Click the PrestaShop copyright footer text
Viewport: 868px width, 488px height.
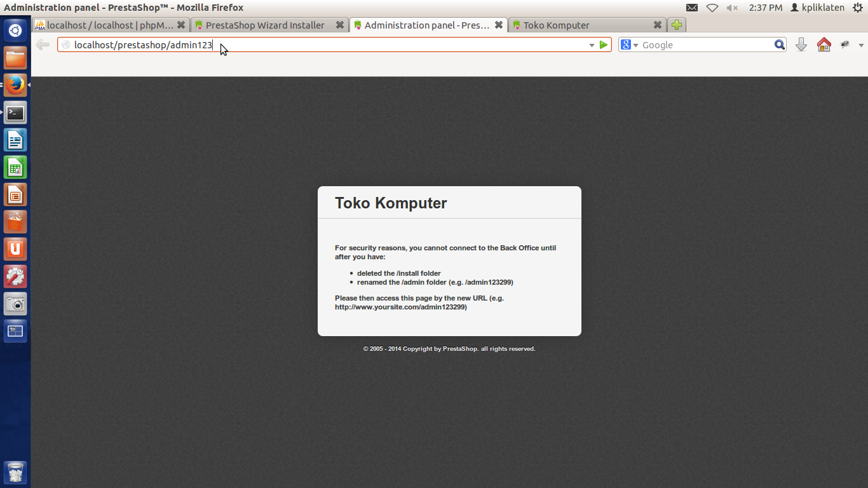click(x=449, y=349)
